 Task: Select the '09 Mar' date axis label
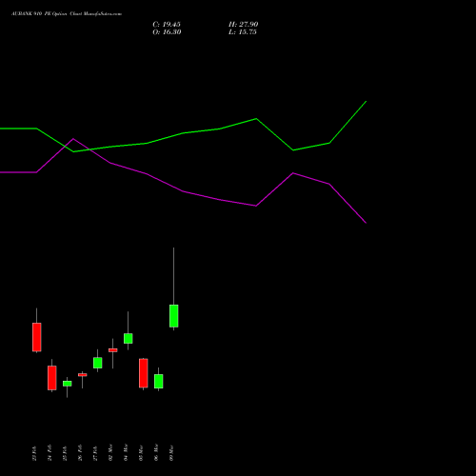click(x=171, y=453)
